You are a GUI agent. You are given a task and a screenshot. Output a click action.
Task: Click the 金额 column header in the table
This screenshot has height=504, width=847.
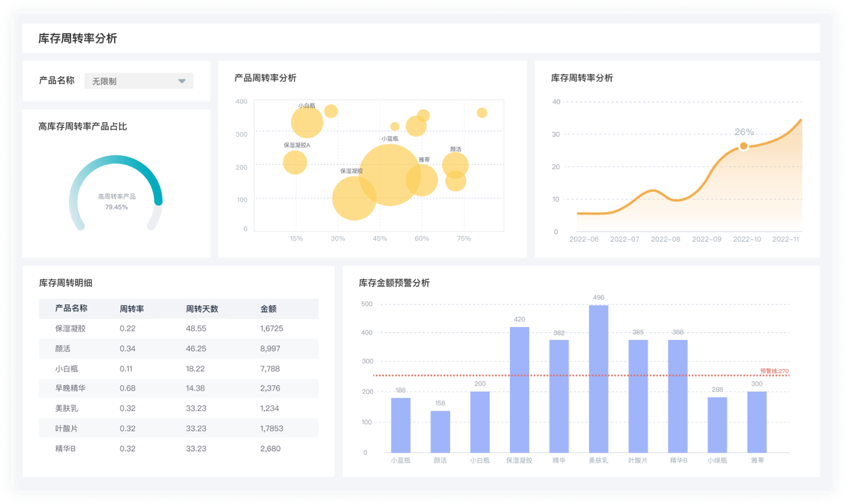click(x=268, y=309)
